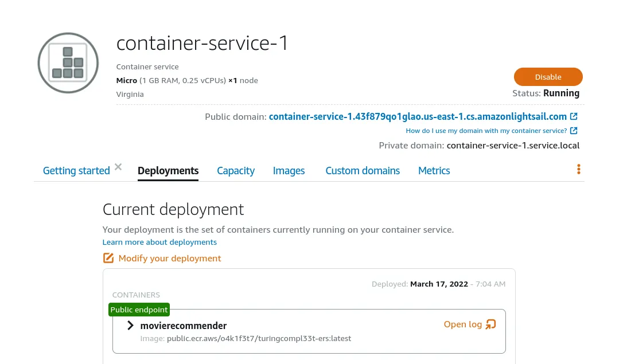This screenshot has height=364, width=627.
Task: Switch to the Getting started tab
Action: 76,171
